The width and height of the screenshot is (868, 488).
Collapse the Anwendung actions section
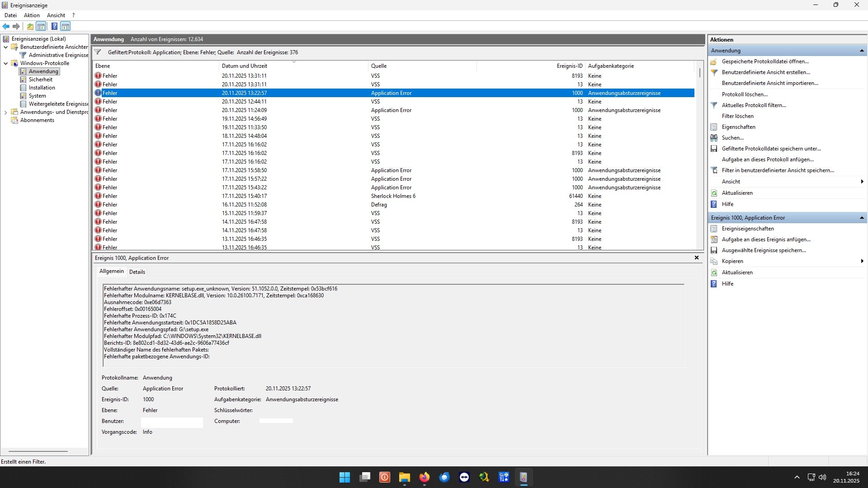coord(862,51)
